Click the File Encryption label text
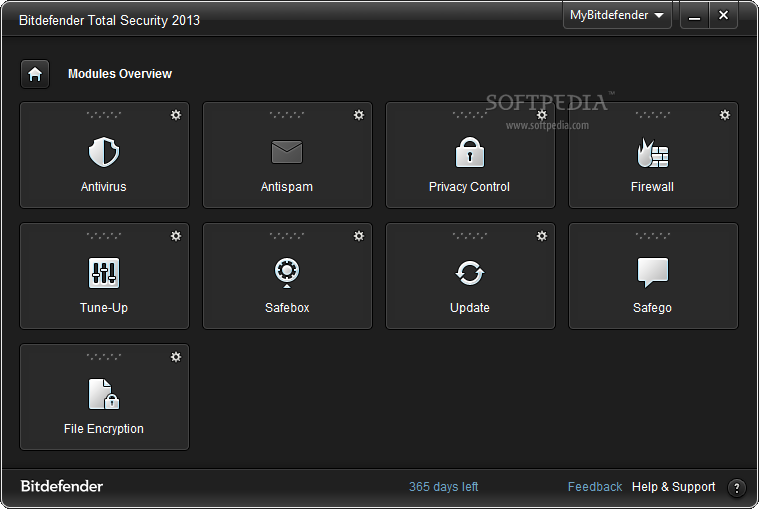The image size is (759, 509). click(104, 429)
